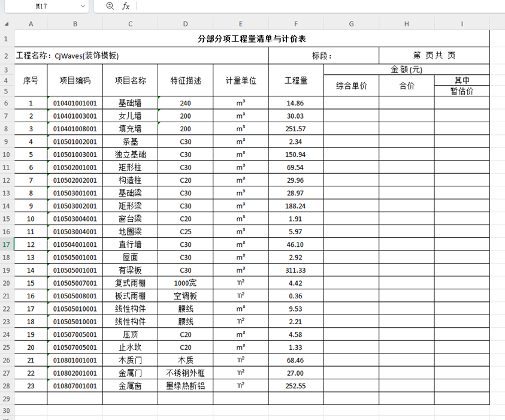Click the 合价 header cell
This screenshot has width=505, height=420.
pos(407,86)
